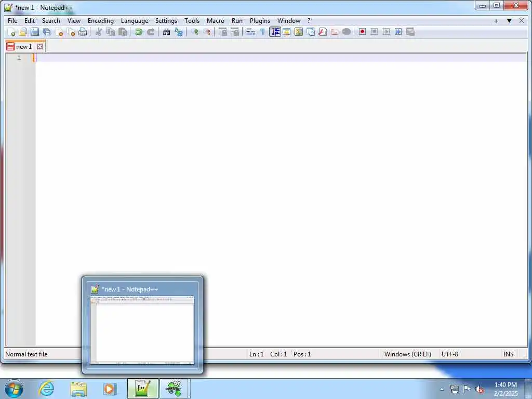Launch Internet Explorer from the taskbar
This screenshot has width=532, height=399.
(46, 389)
